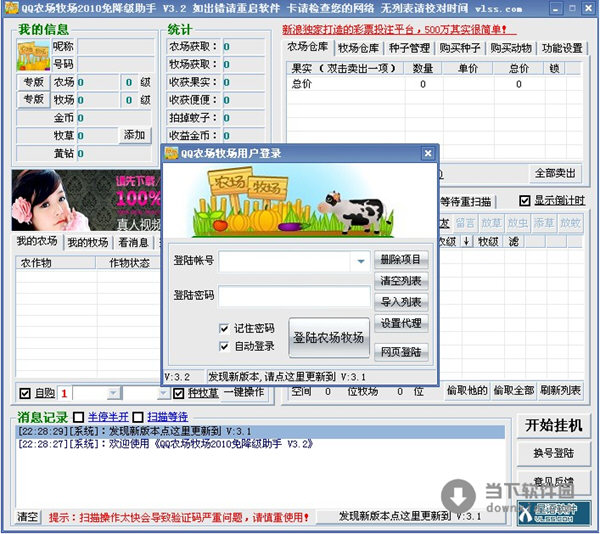This screenshot has width=600, height=534.
Task: Click the 添加 button beside 牧草
Action: (134, 135)
